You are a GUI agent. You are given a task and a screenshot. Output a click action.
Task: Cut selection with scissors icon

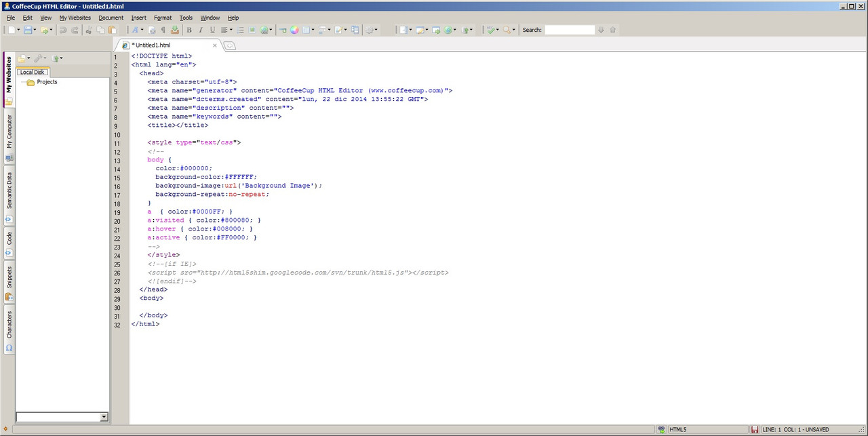point(89,30)
